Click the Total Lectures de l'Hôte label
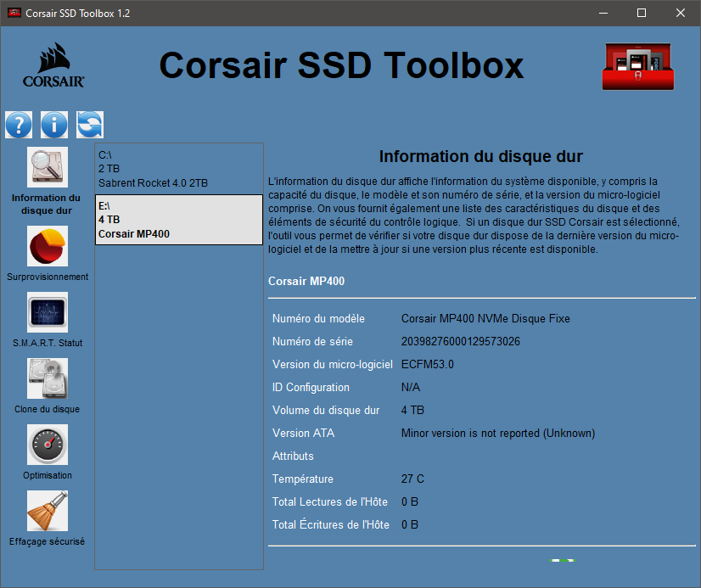 [330, 501]
